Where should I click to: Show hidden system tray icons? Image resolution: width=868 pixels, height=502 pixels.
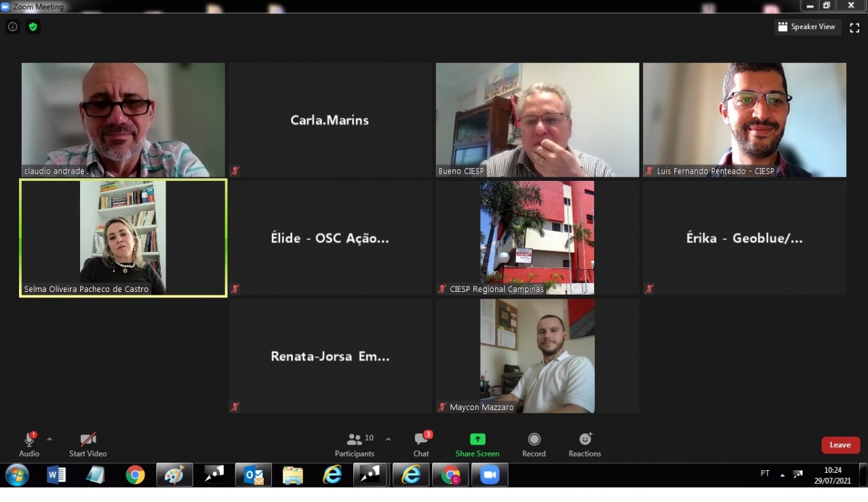point(782,475)
